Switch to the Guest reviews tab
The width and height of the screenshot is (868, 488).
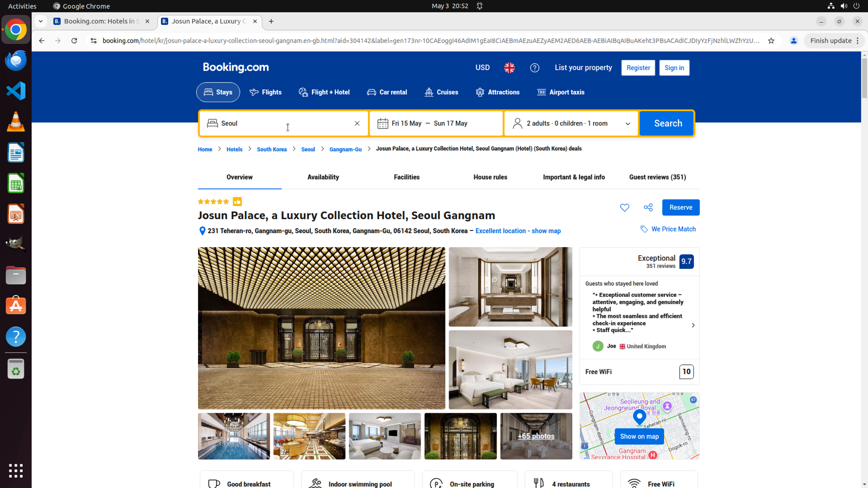pos(658,177)
